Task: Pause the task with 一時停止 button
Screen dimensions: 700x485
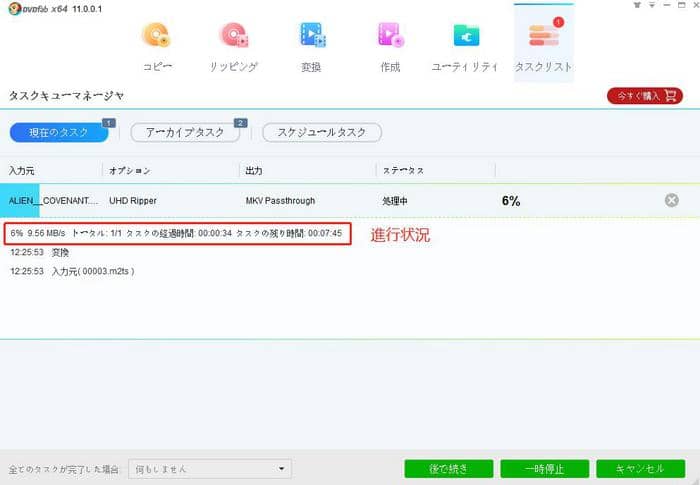Action: click(543, 468)
